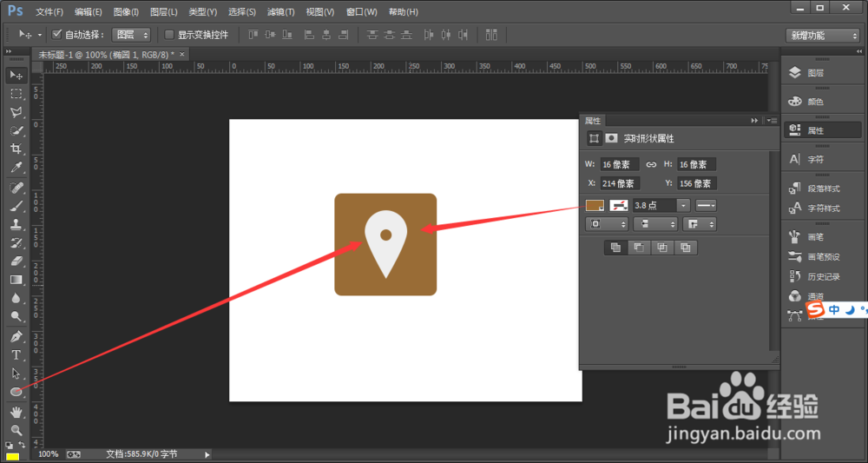Toggle the 自动选择 checkbox
The image size is (868, 463).
[x=56, y=35]
